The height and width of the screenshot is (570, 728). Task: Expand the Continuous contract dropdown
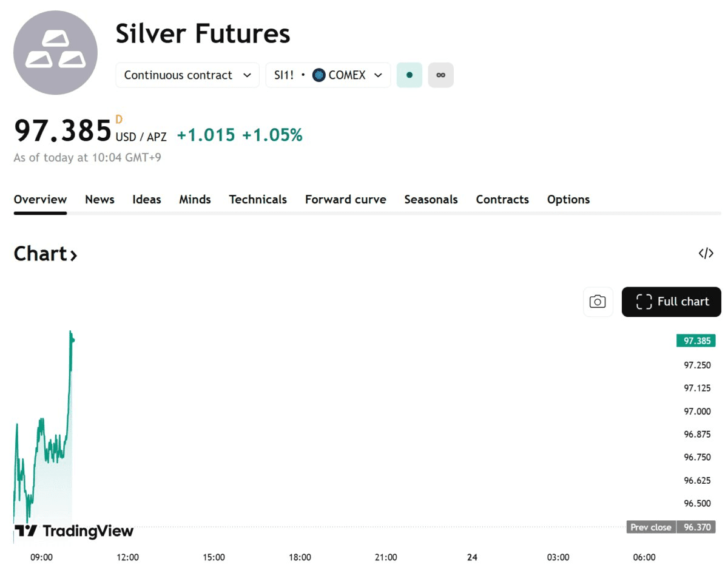point(187,75)
